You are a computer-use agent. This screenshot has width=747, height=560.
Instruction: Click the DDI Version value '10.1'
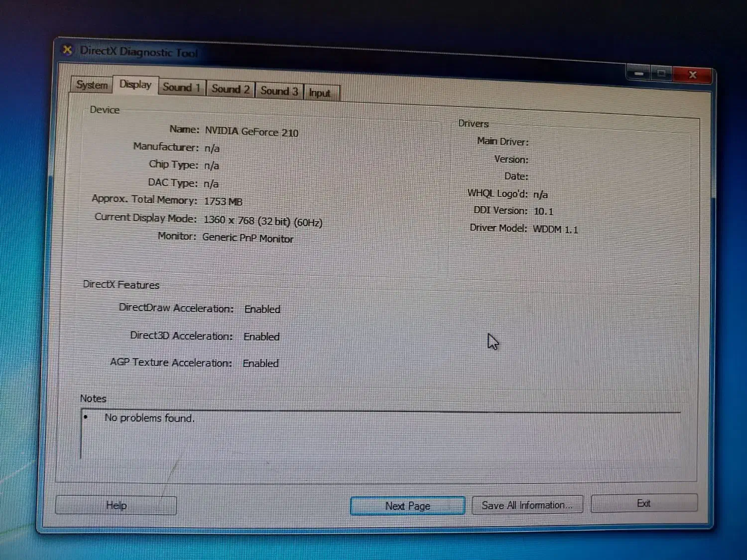pos(543,212)
